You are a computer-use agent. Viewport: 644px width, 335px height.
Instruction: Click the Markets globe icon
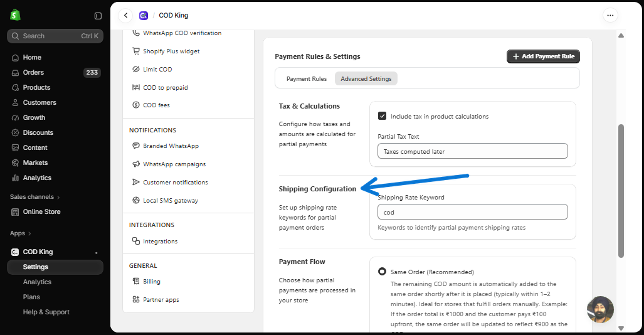click(15, 162)
